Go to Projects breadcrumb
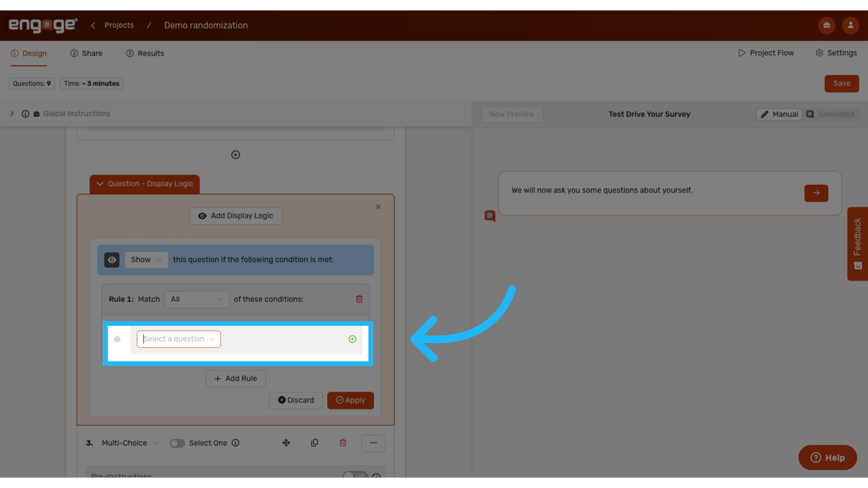 [119, 25]
